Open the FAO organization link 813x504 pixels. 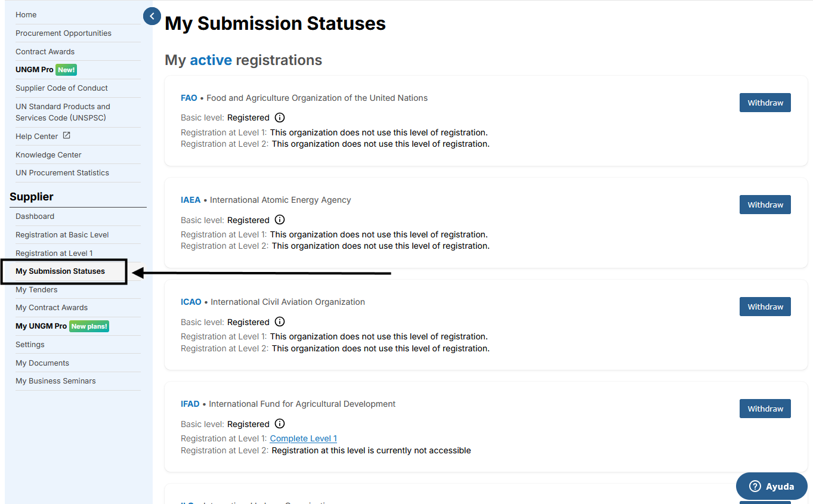(x=188, y=98)
